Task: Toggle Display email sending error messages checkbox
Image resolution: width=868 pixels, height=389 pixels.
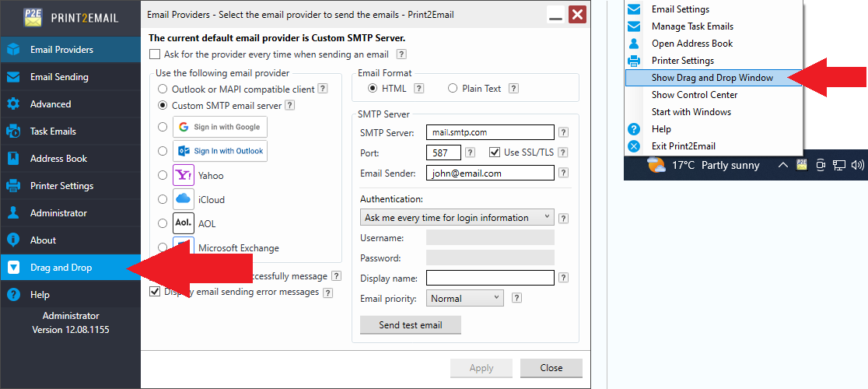Action: [x=155, y=292]
